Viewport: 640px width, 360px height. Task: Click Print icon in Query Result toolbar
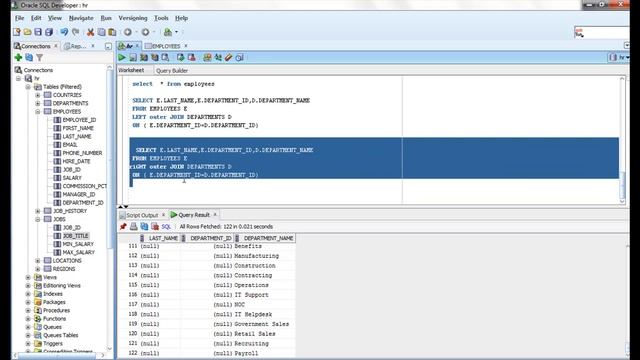(x=133, y=227)
